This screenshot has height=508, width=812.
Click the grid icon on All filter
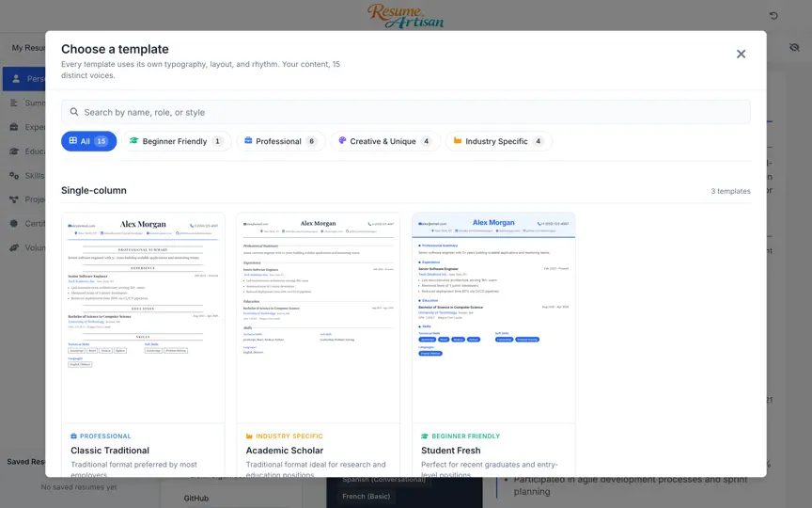tap(73, 140)
